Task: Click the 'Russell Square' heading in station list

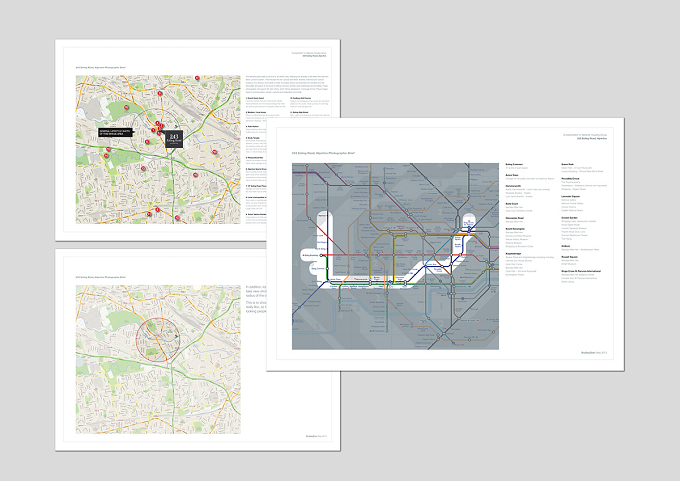Action: pyautogui.click(x=569, y=257)
